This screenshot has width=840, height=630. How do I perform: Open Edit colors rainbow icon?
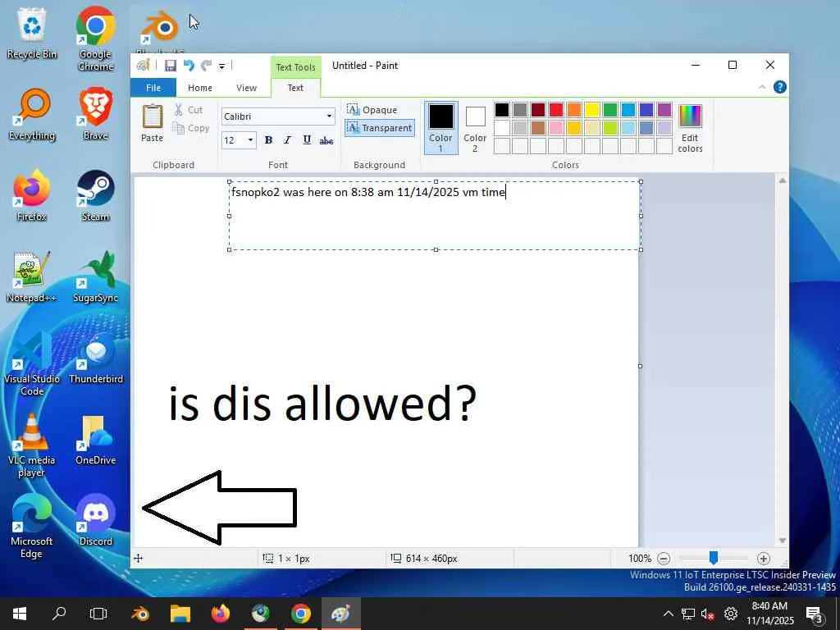coord(690,116)
